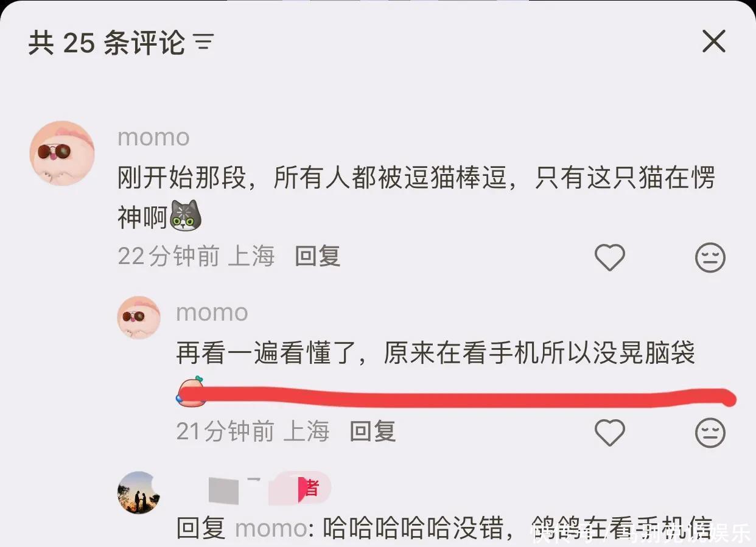Open the comment sort filter icon
The height and width of the screenshot is (547, 756).
point(203,42)
